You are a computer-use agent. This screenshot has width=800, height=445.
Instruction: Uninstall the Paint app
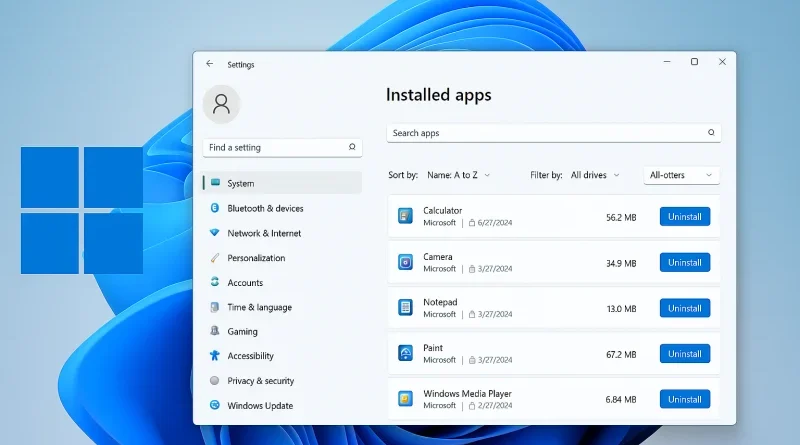pyautogui.click(x=685, y=354)
